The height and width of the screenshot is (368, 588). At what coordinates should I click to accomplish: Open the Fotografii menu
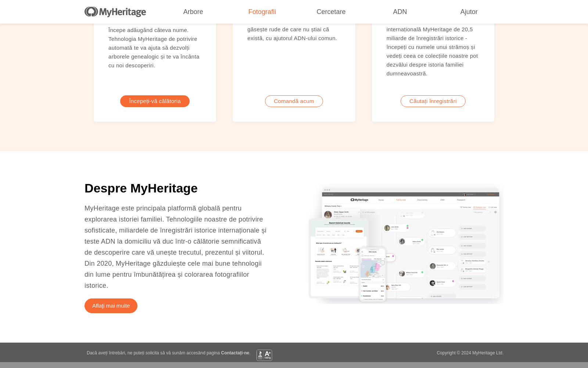262,12
